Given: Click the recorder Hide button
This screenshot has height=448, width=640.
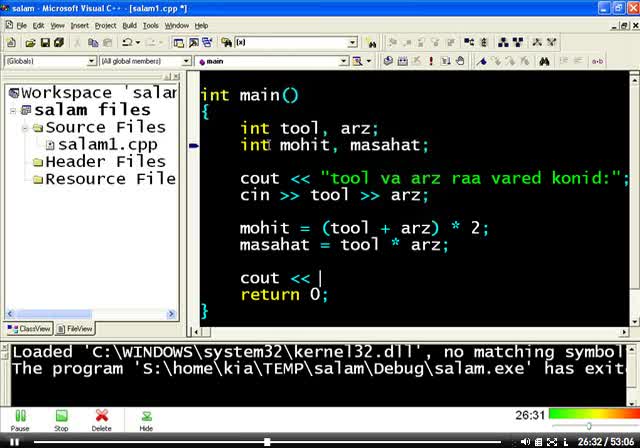Looking at the screenshot, I should pyautogui.click(x=146, y=420).
